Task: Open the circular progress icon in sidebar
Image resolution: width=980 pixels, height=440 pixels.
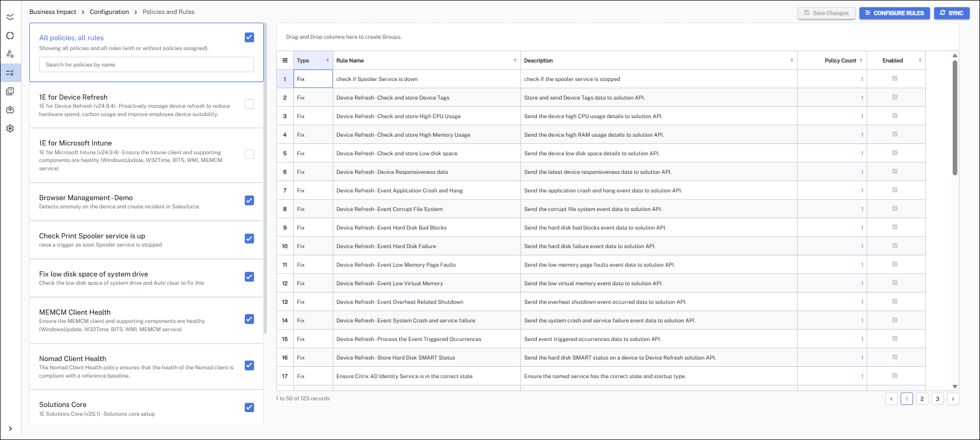Action: click(x=10, y=36)
